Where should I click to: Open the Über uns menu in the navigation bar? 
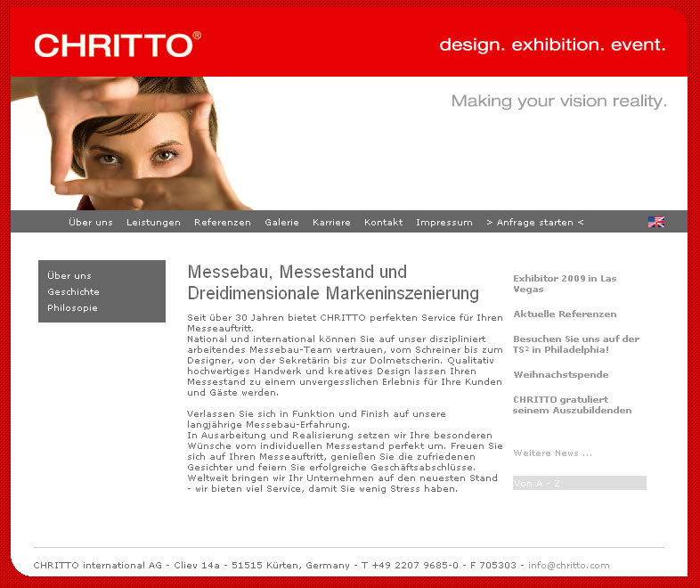[91, 222]
